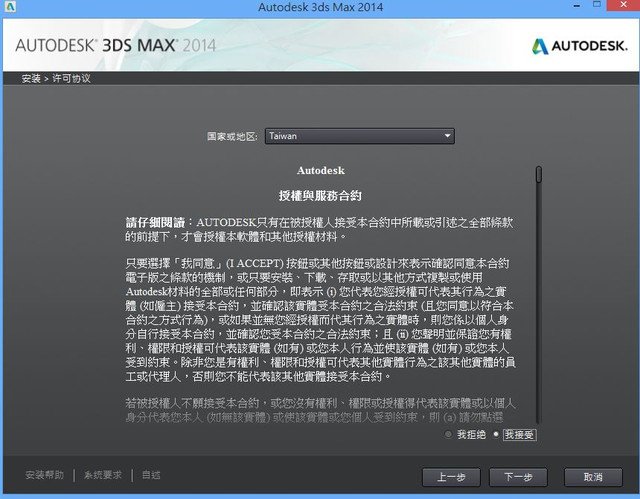Screen dimensions: 640x499
Task: Click the AUTODESK 3DS MAX 2014 banner title
Action: coord(116,45)
